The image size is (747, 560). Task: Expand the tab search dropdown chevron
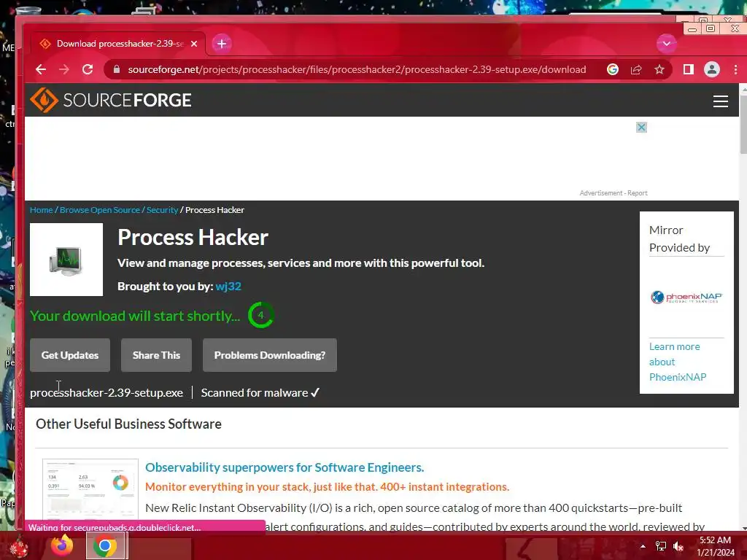click(x=666, y=44)
